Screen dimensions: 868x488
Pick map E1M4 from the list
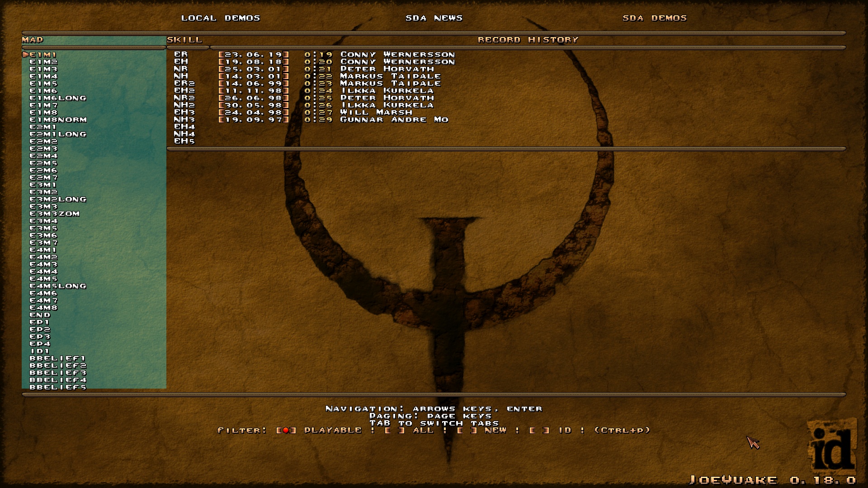coord(43,76)
